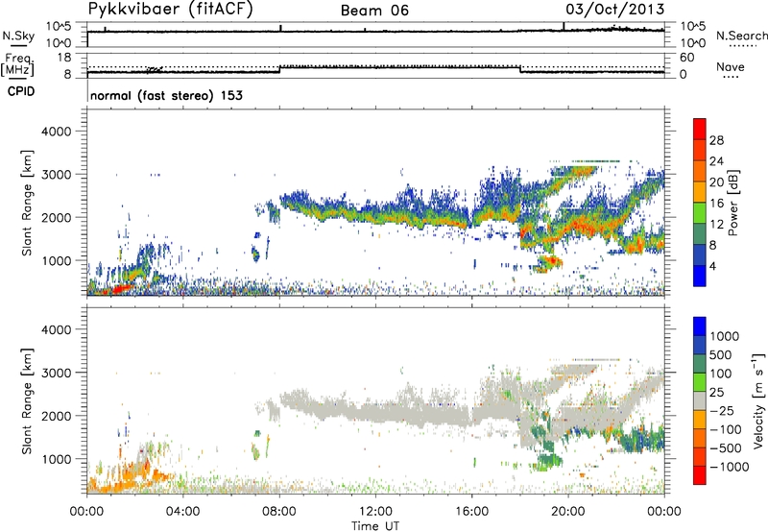Click the '60' Nave axis value
The height and width of the screenshot is (532, 768).
[x=686, y=58]
